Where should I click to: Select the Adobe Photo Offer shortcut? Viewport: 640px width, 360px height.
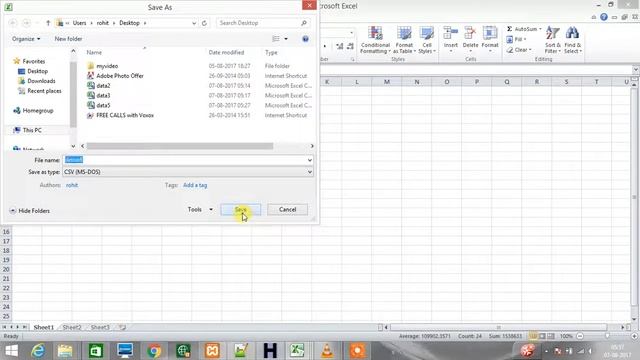coord(120,76)
